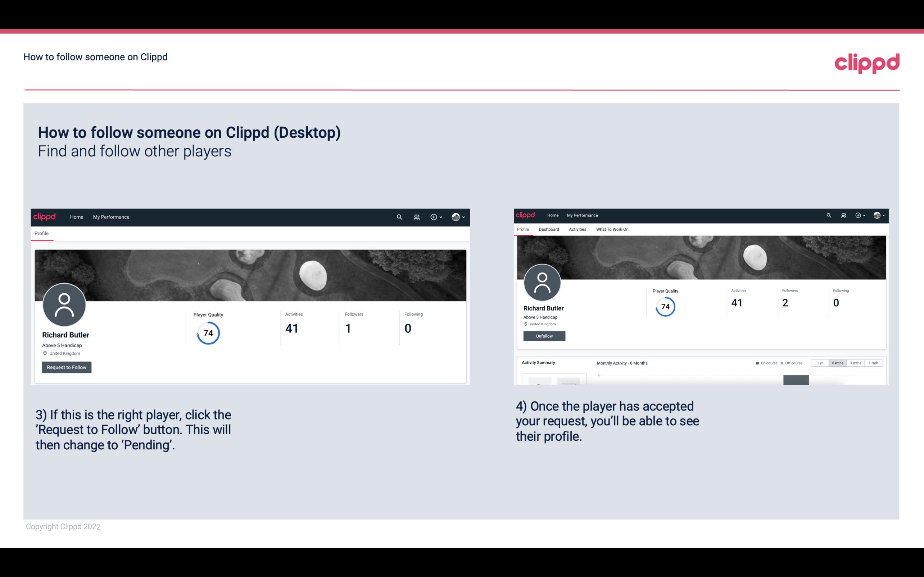
Task: Click the 'My Performance' menu item
Action: pyautogui.click(x=111, y=217)
